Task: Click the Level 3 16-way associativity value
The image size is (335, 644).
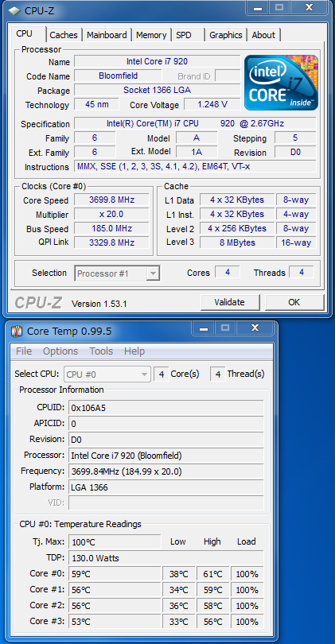Action: [x=296, y=242]
